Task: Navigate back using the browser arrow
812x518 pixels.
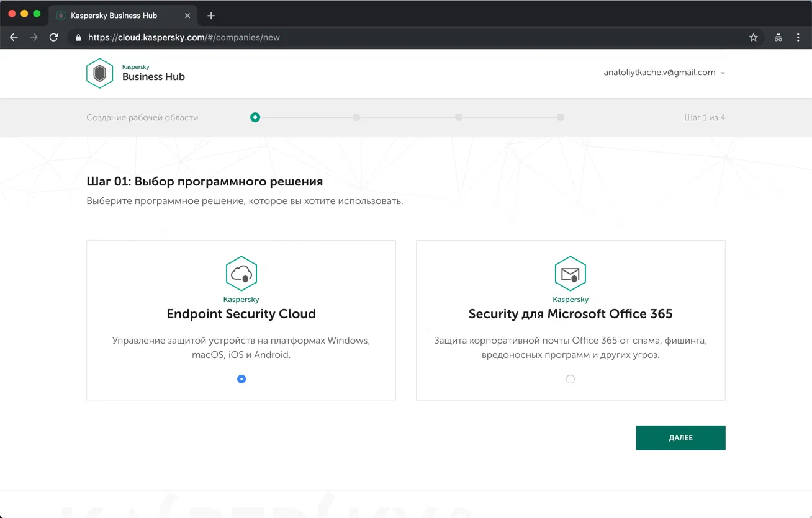Action: 14,37
